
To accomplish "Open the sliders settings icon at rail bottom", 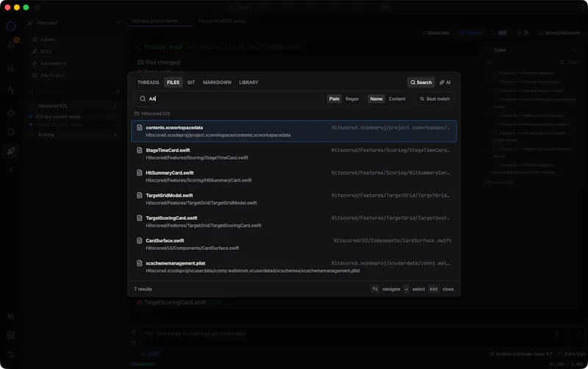I will [x=11, y=354].
